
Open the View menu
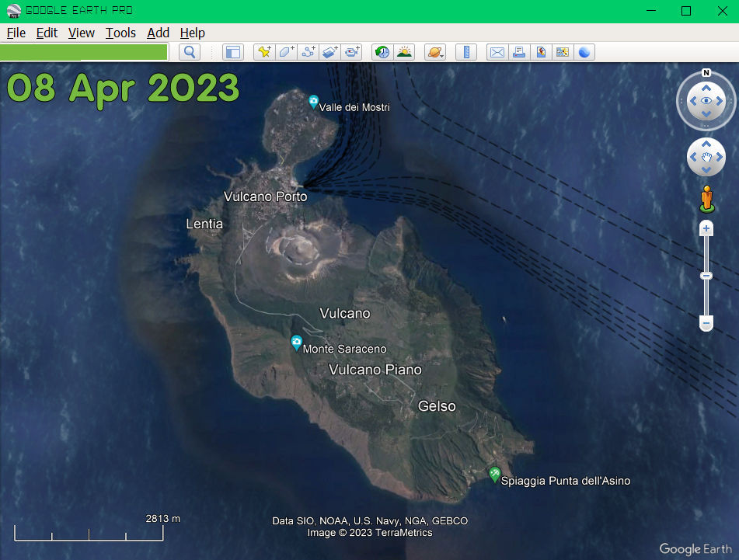(x=81, y=33)
